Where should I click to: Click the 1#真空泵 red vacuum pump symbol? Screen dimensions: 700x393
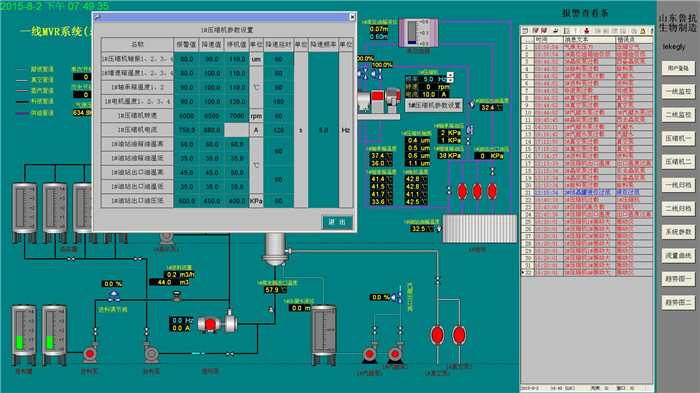click(438, 335)
